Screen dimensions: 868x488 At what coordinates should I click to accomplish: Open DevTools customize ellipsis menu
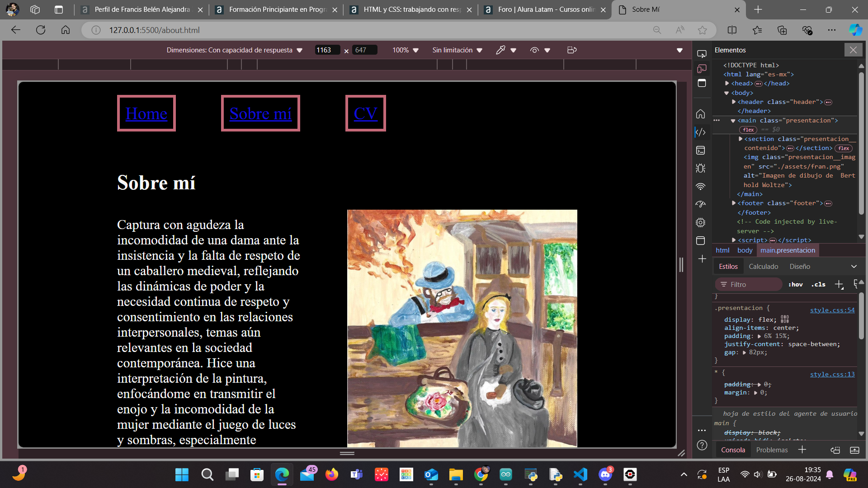click(x=702, y=430)
